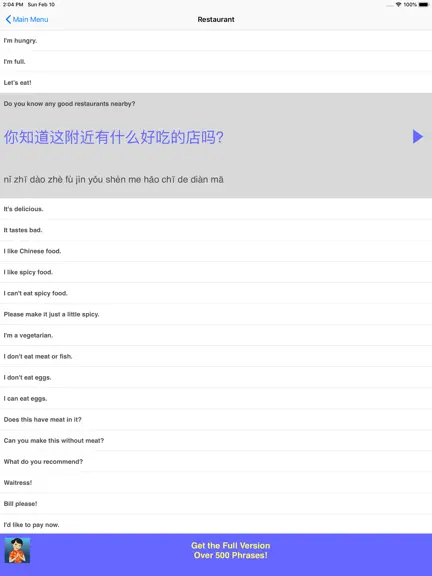Tap the woman avatar icon in banner
Viewport: 432px width, 576px height.
[x=17, y=550]
